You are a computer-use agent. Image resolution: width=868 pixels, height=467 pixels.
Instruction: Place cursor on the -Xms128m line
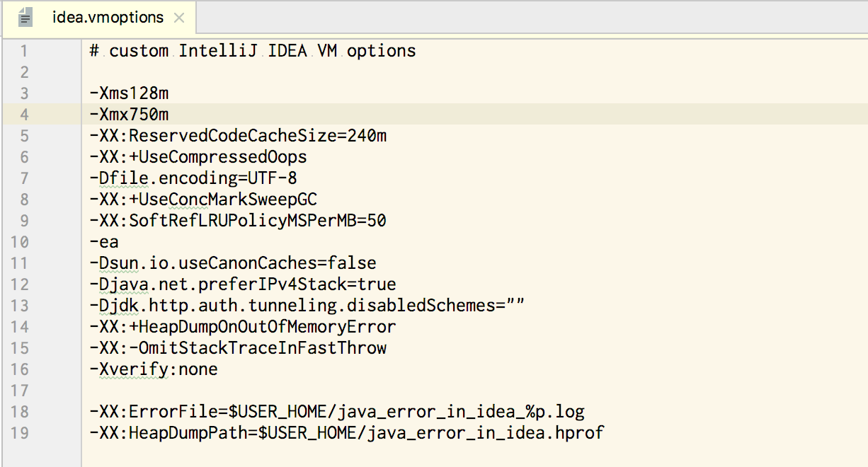pyautogui.click(x=129, y=93)
